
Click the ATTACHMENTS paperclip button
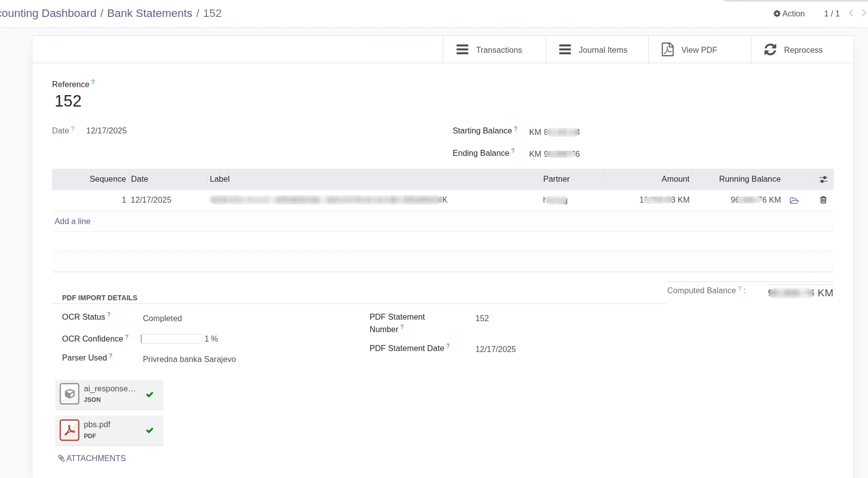(92, 459)
